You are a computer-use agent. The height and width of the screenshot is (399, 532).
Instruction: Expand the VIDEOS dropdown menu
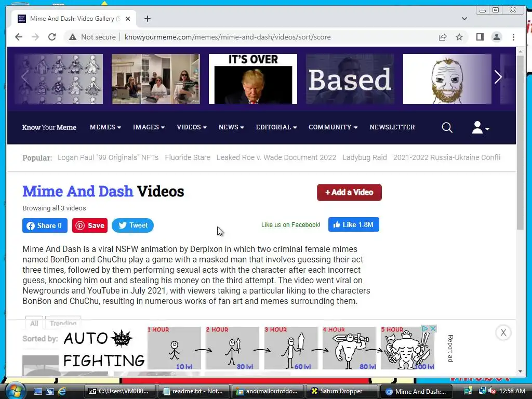tap(191, 127)
